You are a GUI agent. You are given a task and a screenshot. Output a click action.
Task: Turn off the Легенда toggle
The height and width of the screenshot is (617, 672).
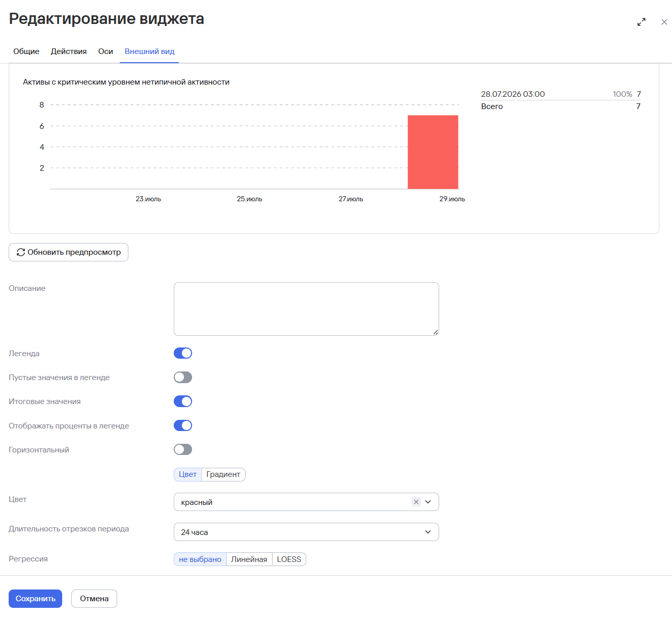(183, 353)
